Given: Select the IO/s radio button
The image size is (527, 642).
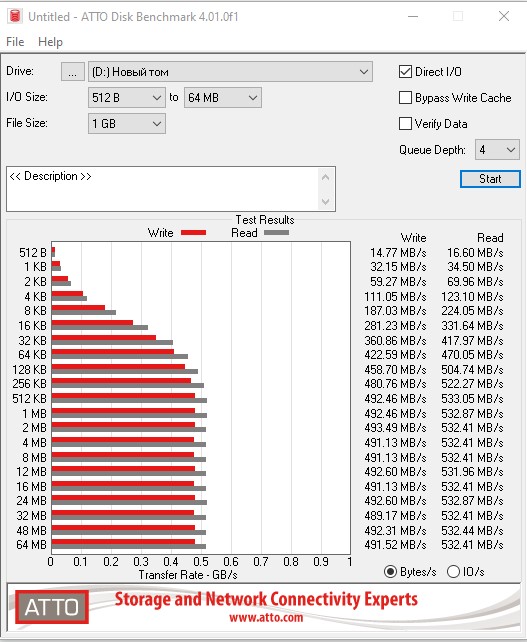Looking at the screenshot, I should click(x=453, y=572).
